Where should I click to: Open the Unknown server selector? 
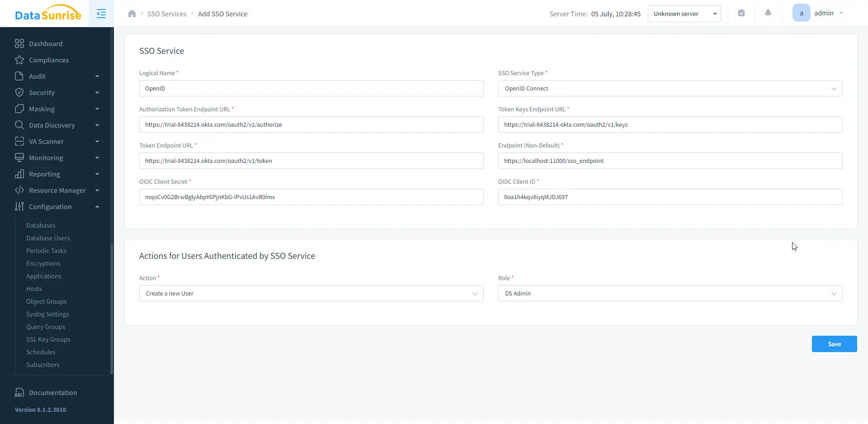tap(684, 14)
